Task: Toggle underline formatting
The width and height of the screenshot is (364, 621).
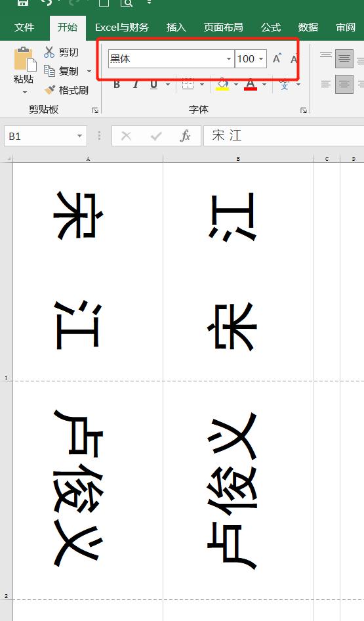Action: click(x=154, y=85)
